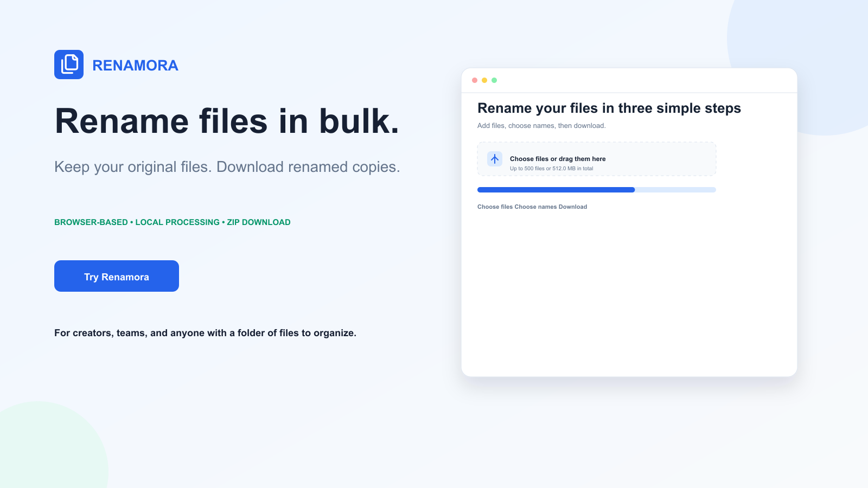
Task: Click the 'Rename files in bulk.' headline
Action: click(227, 121)
